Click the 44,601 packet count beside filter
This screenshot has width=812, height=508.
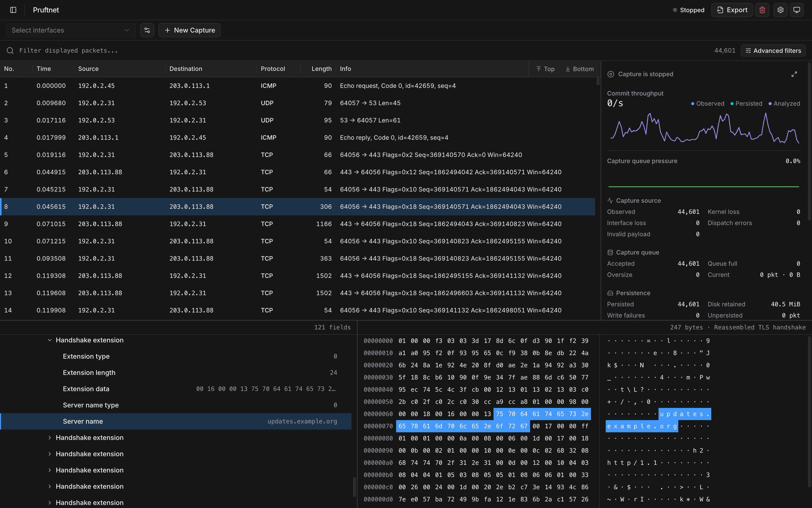click(724, 51)
